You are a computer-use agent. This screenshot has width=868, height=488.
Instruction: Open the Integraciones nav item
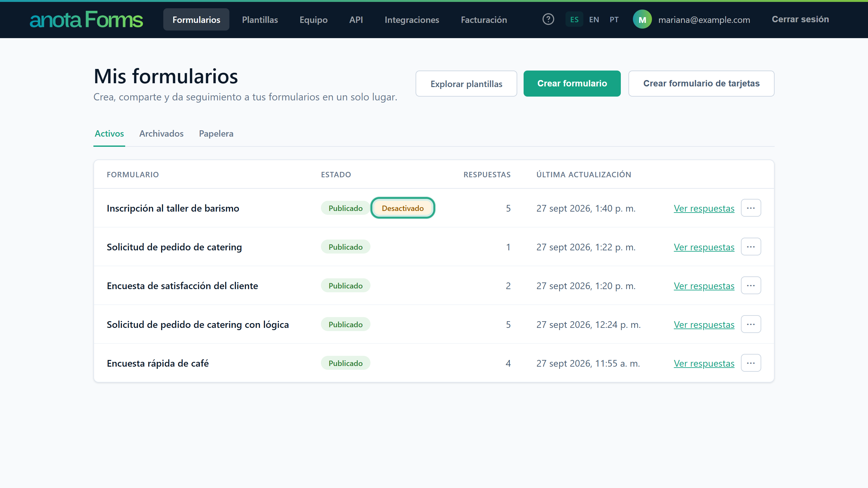point(412,20)
